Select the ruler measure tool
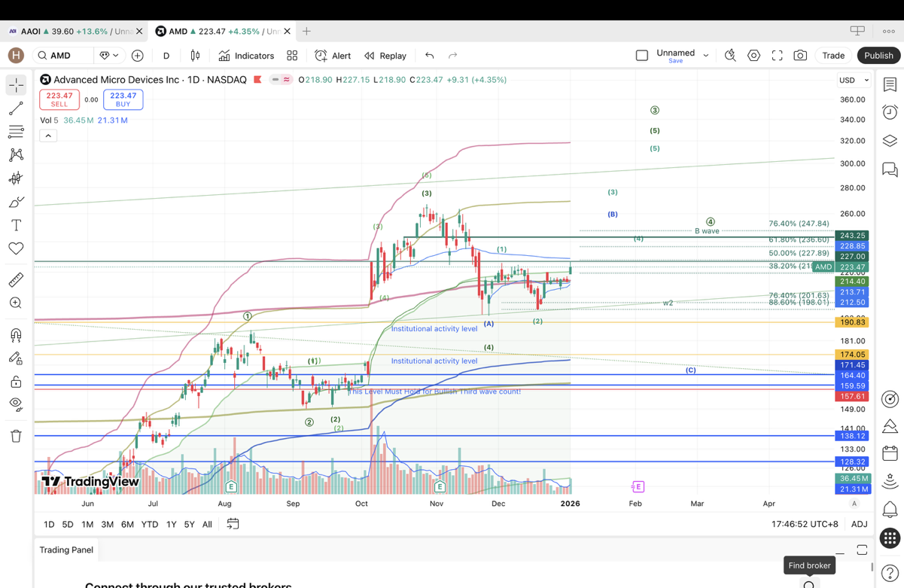Image resolution: width=904 pixels, height=588 pixels. [16, 280]
